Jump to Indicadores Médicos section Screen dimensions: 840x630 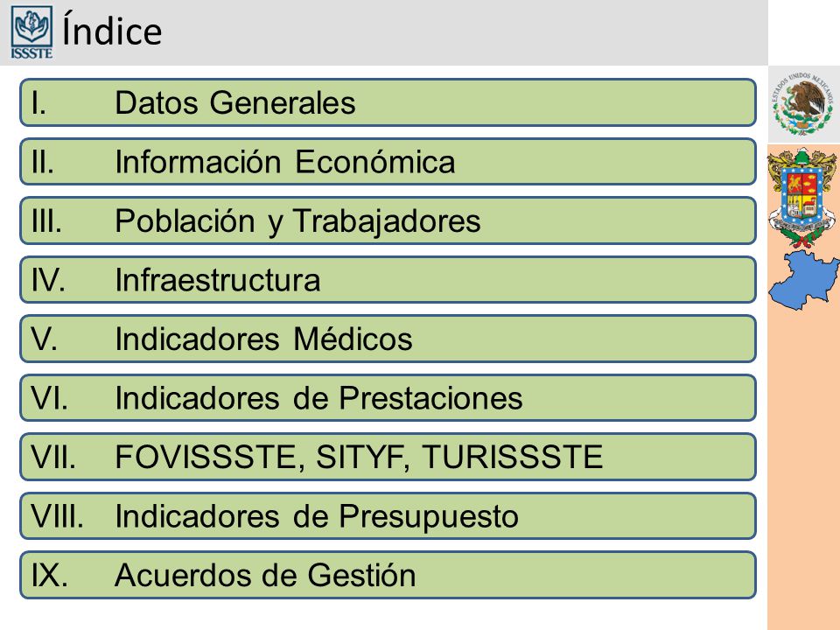(388, 339)
